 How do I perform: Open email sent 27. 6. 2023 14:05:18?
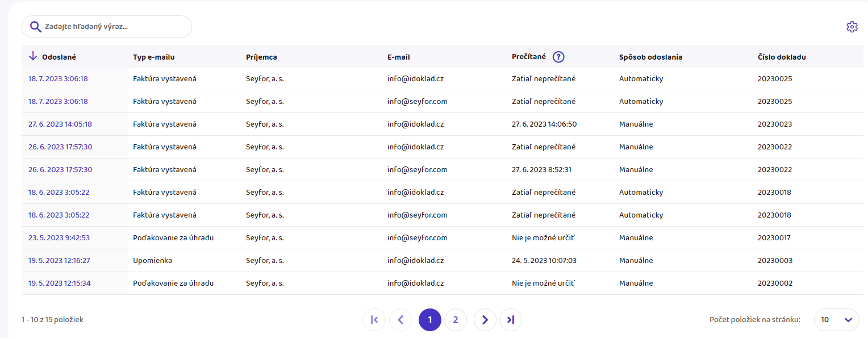click(x=60, y=124)
